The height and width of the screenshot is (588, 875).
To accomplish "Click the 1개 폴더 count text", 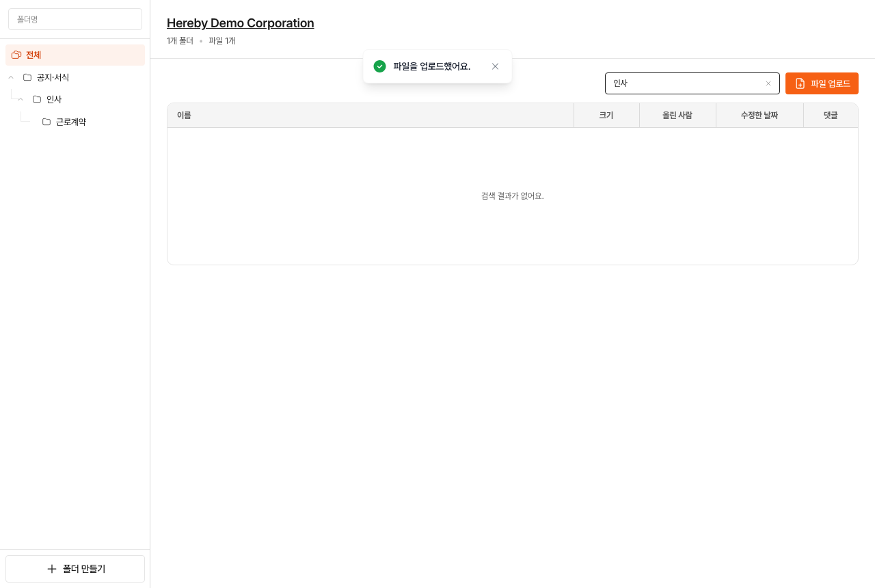I will [180, 41].
